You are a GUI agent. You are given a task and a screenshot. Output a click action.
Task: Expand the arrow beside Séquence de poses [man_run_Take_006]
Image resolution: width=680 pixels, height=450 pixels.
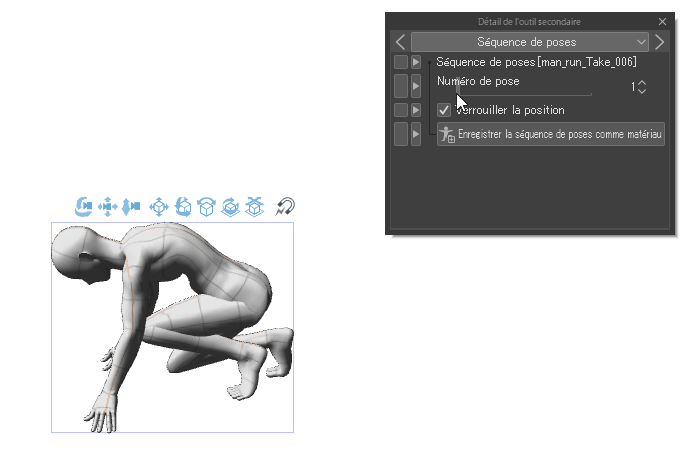point(416,62)
